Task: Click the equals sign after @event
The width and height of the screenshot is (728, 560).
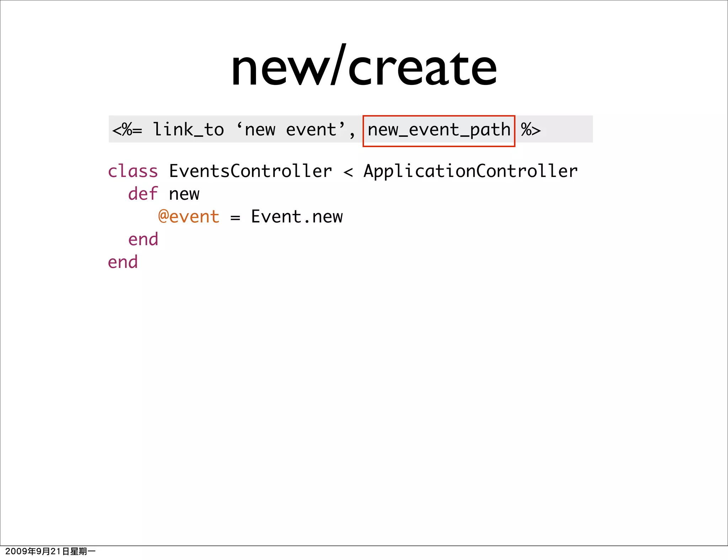Action: (235, 218)
